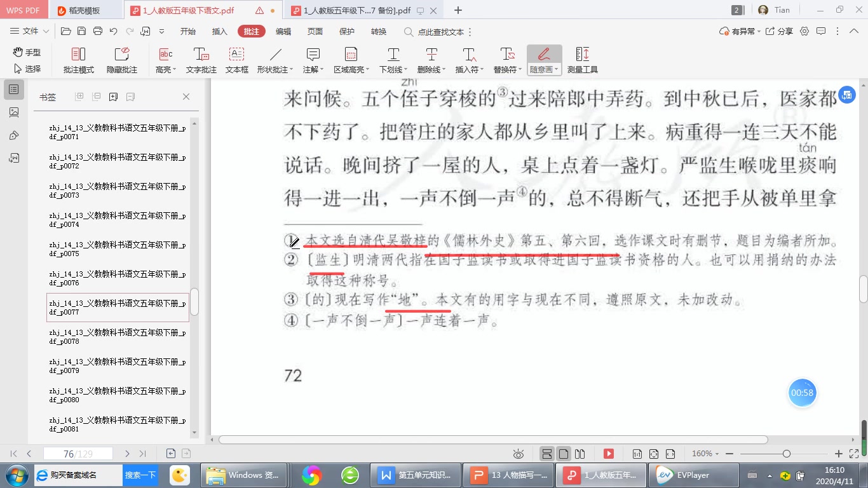
Task: Click the save icon in quick toolbar
Action: click(81, 31)
